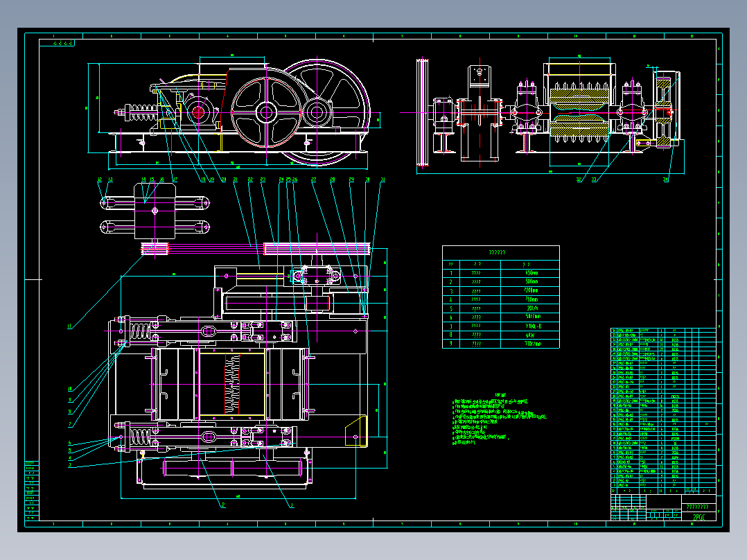Click part callout number 1 at bottom
This screenshot has height=560, width=747.
click(x=292, y=505)
